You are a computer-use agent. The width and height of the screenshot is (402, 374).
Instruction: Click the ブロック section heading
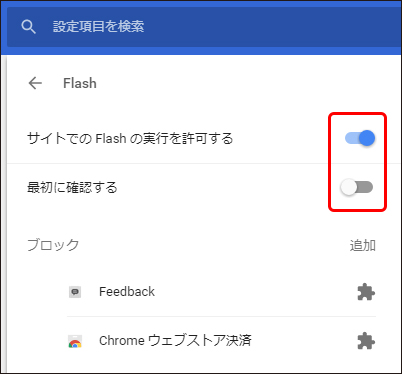click(x=53, y=245)
